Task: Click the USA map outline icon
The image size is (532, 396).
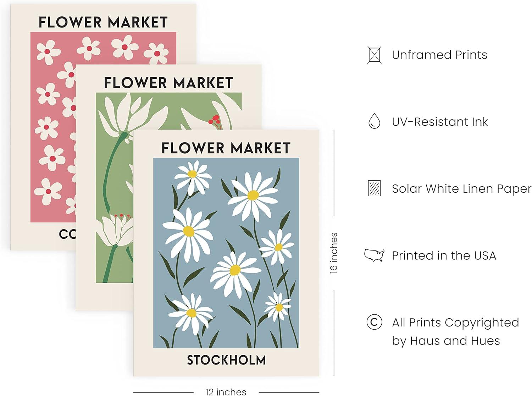Action: tap(374, 255)
